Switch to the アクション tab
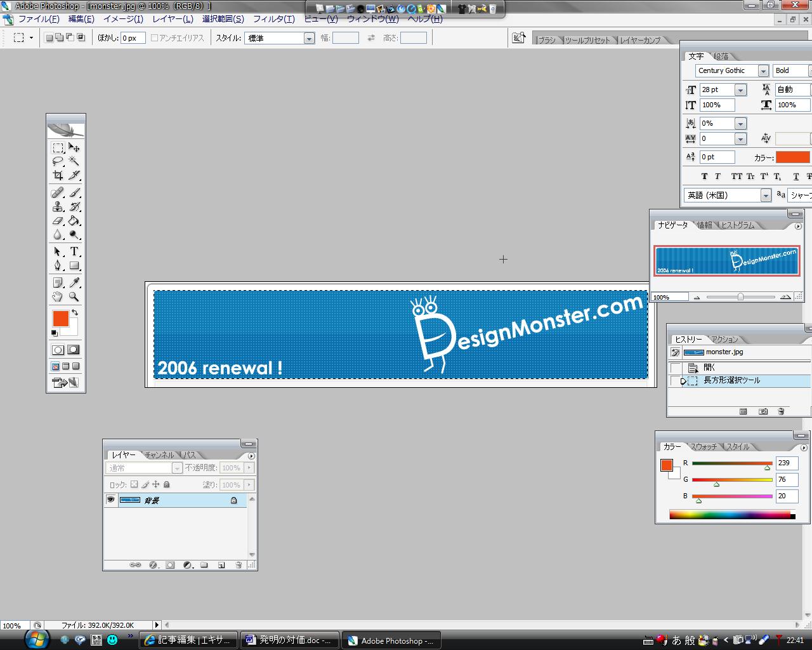The width and height of the screenshot is (812, 650). [724, 340]
